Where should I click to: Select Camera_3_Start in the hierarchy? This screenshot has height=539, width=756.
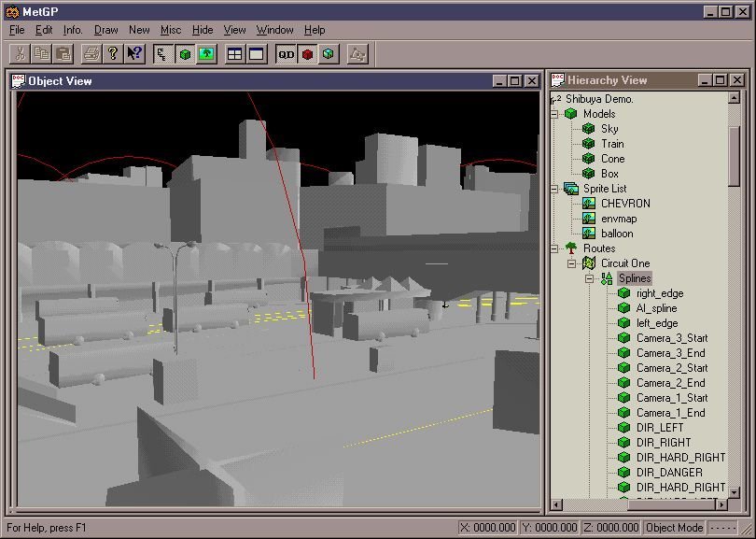(672, 338)
